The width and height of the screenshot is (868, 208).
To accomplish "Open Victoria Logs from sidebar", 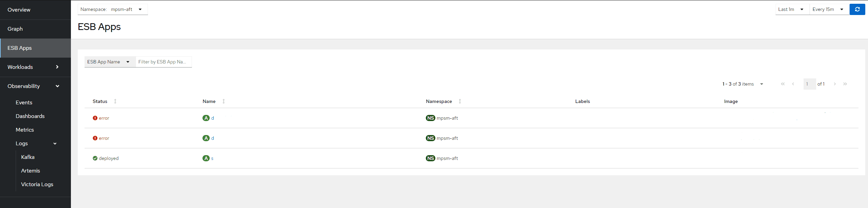I will coord(37,184).
